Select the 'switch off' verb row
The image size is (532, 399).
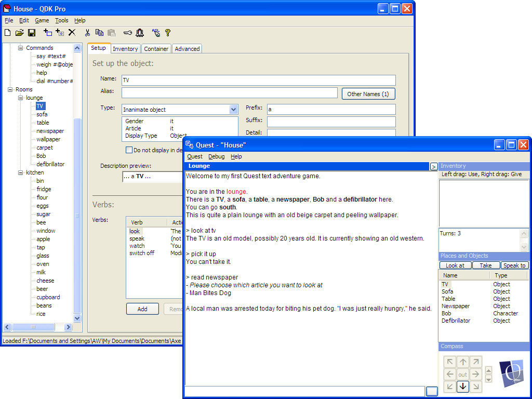[x=142, y=253]
